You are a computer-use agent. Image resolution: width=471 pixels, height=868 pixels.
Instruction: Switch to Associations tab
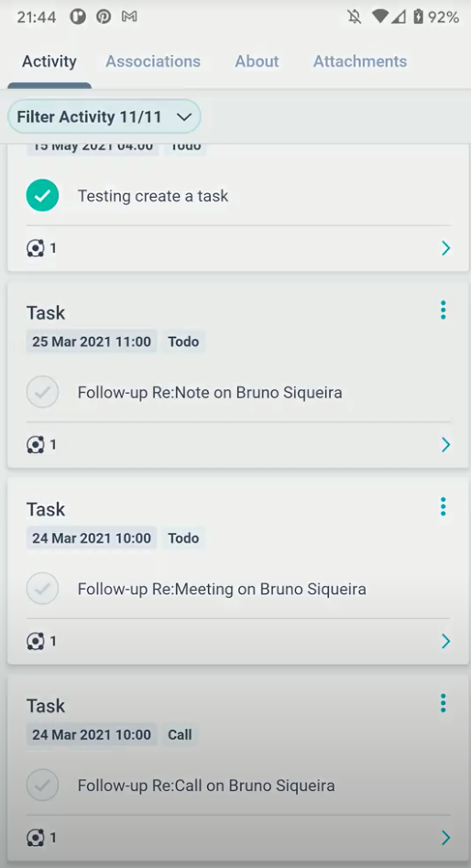(153, 61)
